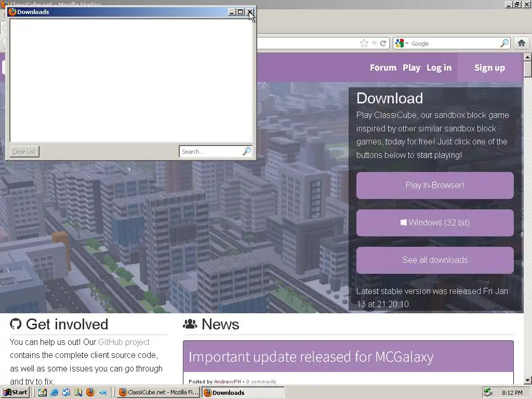Bookmark this page with the star icon
532x399 pixels.
(364, 43)
